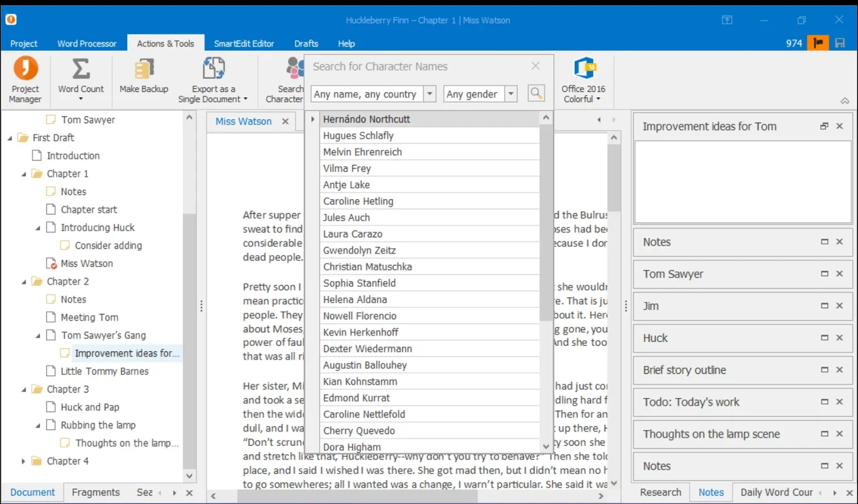
Task: Select Consider adding note in the tree
Action: [x=108, y=246]
